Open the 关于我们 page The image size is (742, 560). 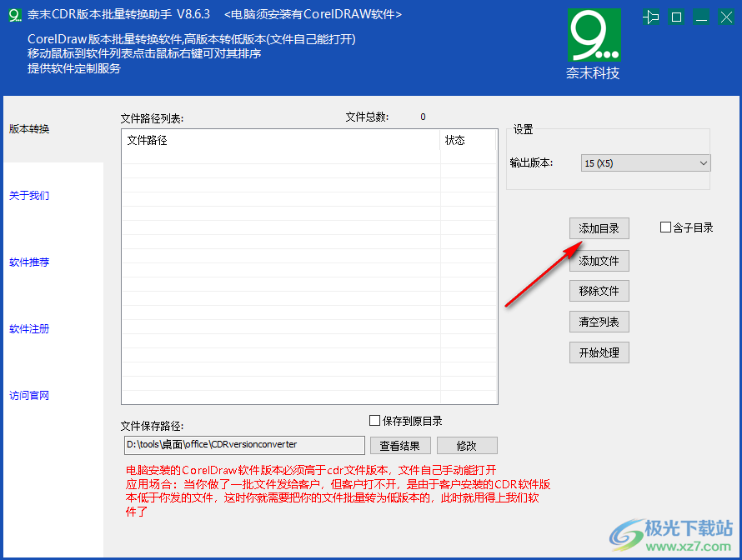click(x=29, y=196)
